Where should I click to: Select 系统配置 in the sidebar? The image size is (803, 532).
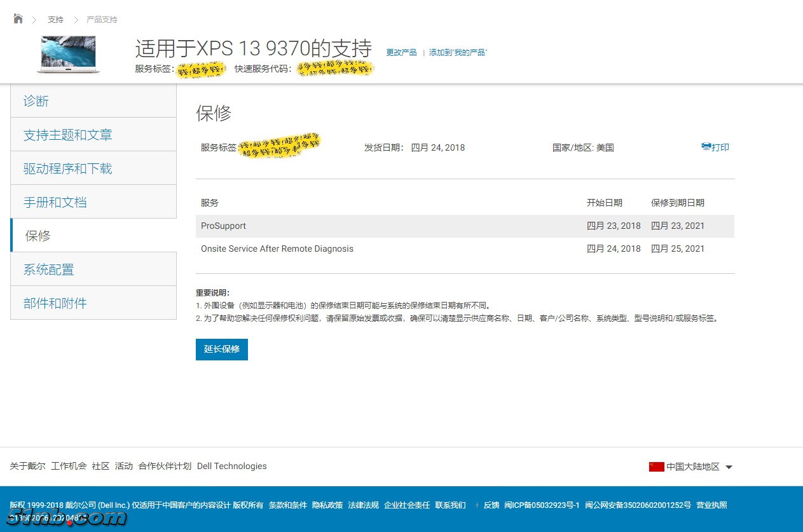[48, 269]
